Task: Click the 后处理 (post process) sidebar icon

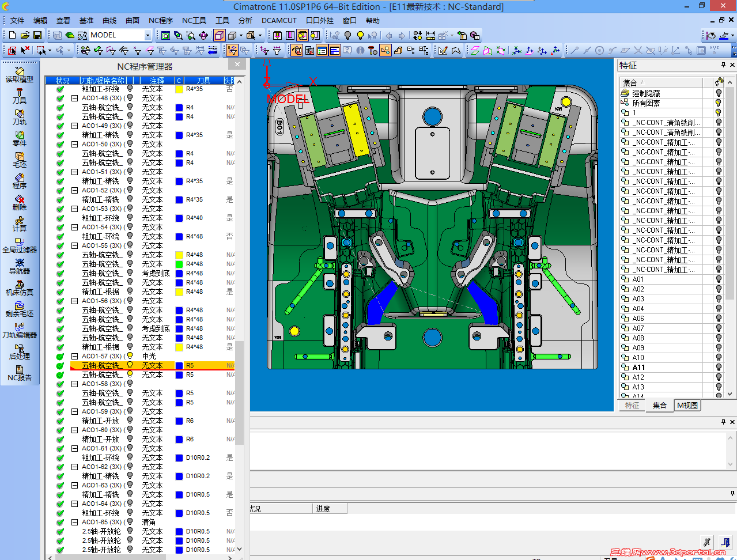Action: [x=20, y=351]
